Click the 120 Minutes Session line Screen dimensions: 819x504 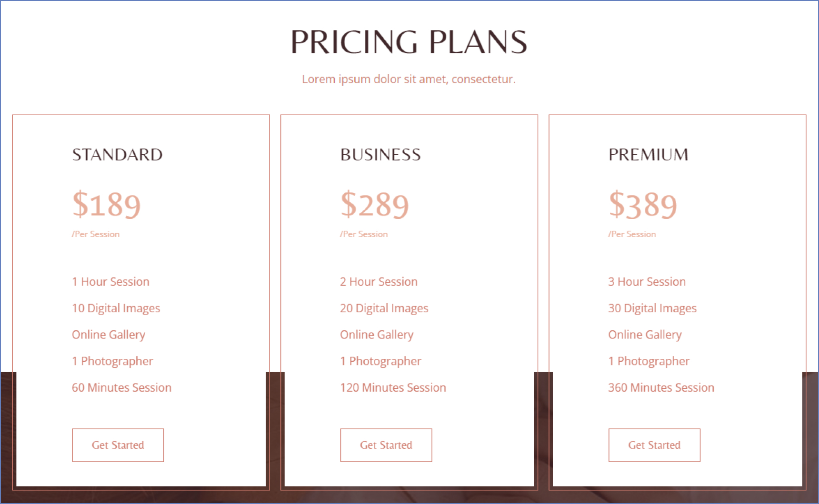click(x=393, y=387)
